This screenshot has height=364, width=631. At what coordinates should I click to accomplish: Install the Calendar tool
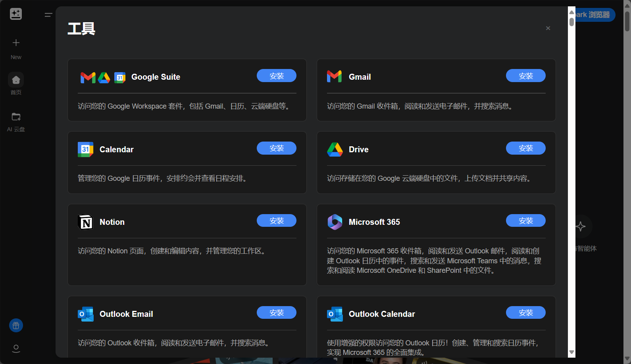pos(277,148)
